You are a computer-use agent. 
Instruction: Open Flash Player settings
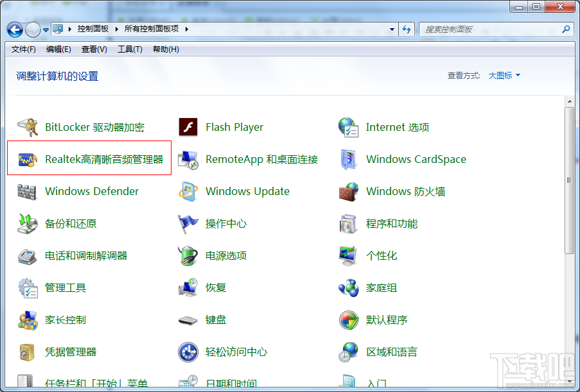[x=234, y=126]
